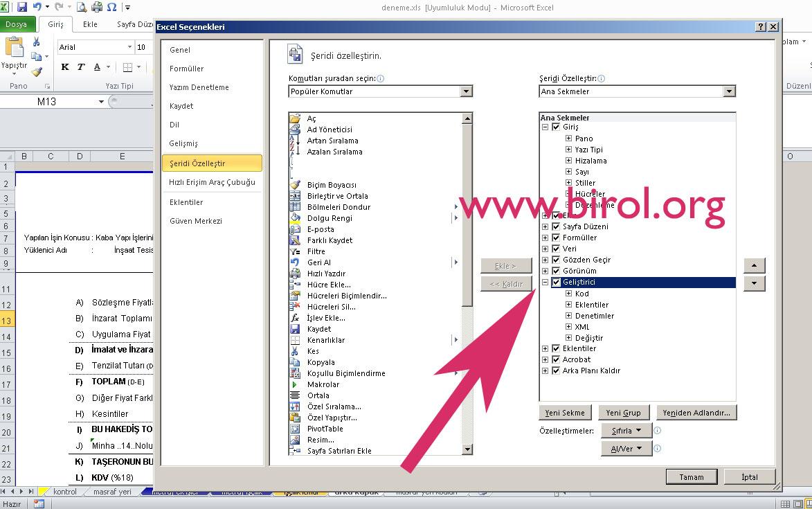
Task: Click the borders icon in Yazı Tipi group
Action: click(x=127, y=66)
